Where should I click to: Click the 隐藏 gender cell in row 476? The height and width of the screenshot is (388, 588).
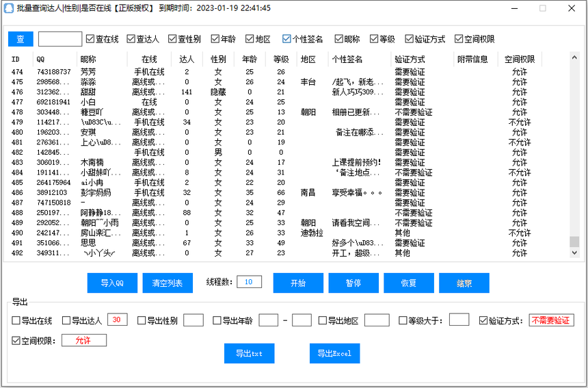click(x=218, y=92)
